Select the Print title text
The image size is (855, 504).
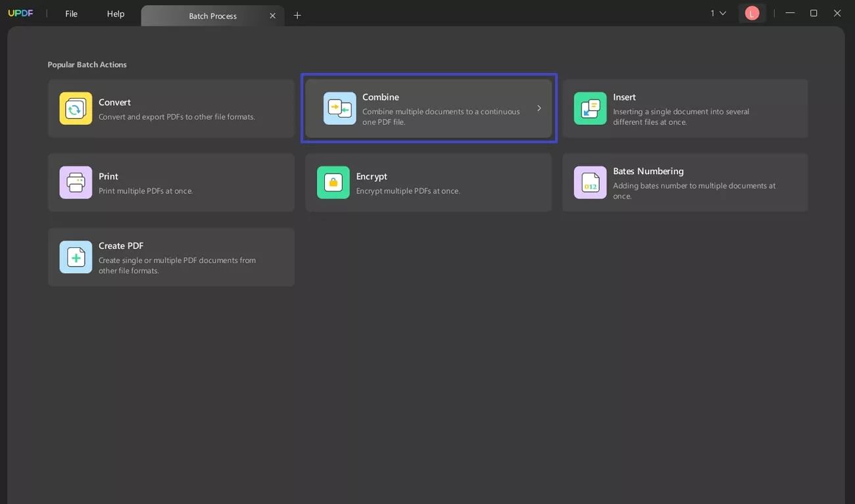pyautogui.click(x=109, y=177)
